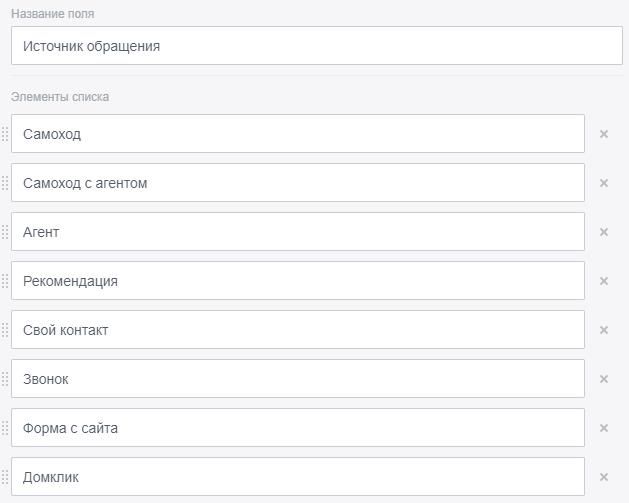This screenshot has width=629, height=503.
Task: Remove the Свой контакт entry
Action: [x=604, y=330]
